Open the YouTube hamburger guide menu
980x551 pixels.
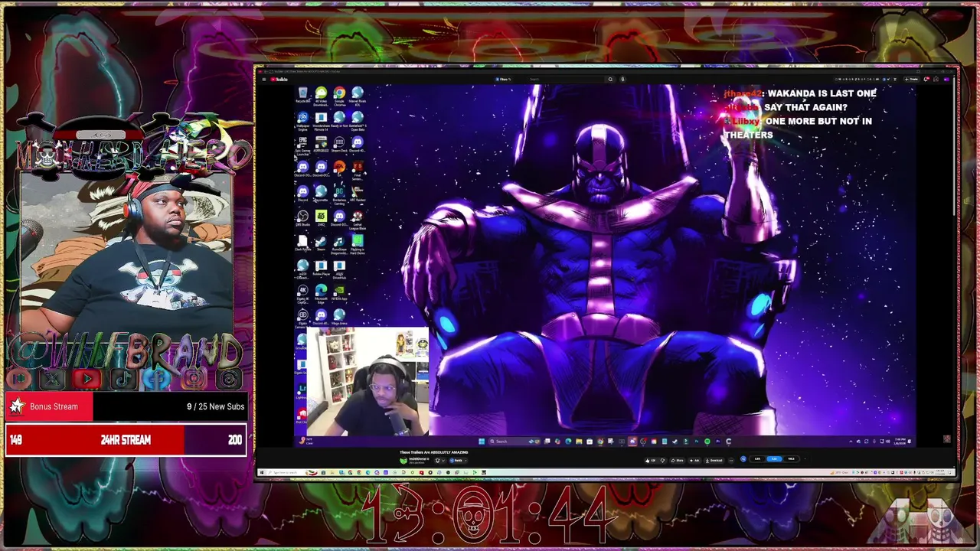tap(263, 79)
